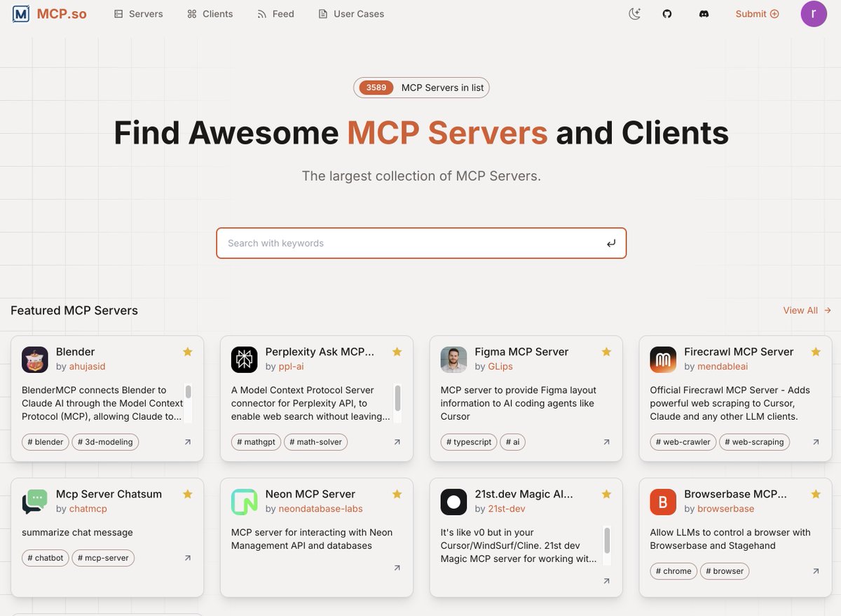Click the purple user avatar

pos(814,14)
